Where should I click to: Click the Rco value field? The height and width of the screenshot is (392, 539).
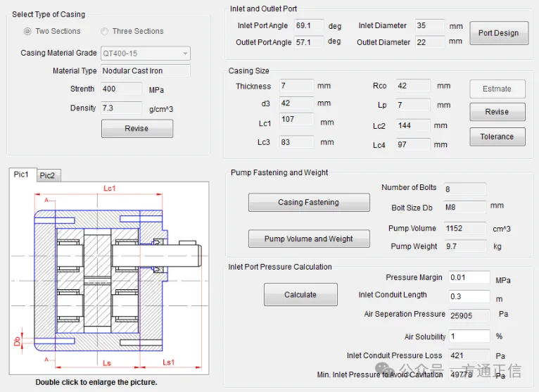[x=412, y=86]
